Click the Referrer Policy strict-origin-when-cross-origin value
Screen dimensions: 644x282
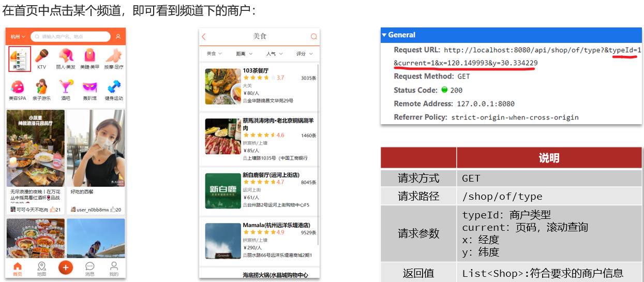point(515,117)
